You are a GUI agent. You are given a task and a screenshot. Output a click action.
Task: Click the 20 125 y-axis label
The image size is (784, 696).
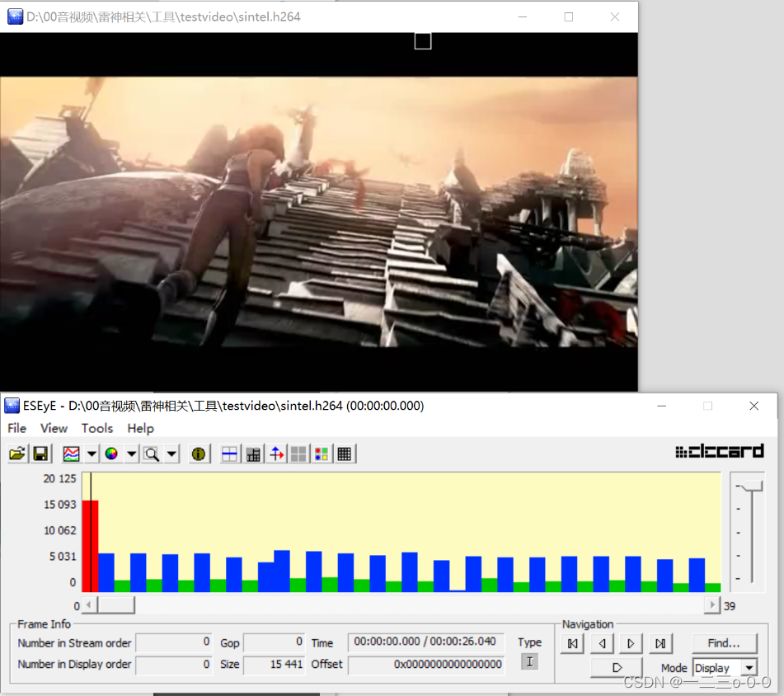(59, 479)
